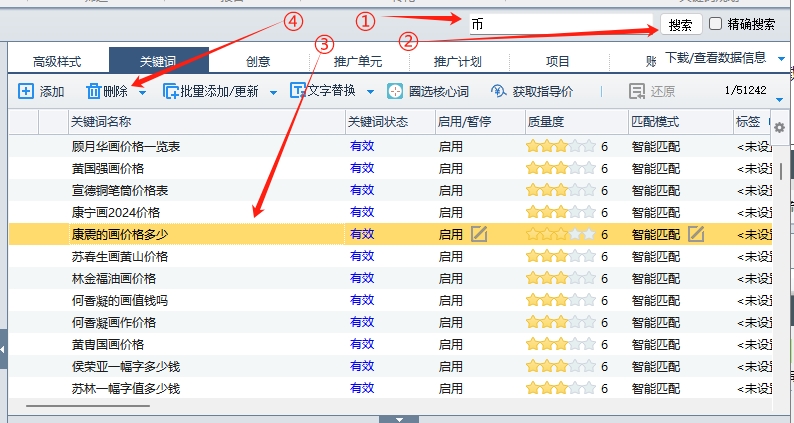The height and width of the screenshot is (423, 794).
Task: Click the 还原 restore icon
Action: (x=636, y=92)
